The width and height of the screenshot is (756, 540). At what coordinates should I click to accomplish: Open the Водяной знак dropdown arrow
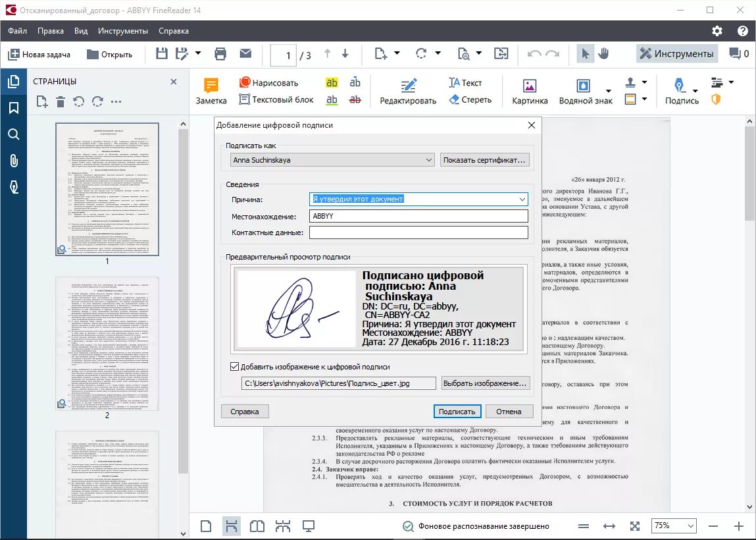pyautogui.click(x=609, y=91)
